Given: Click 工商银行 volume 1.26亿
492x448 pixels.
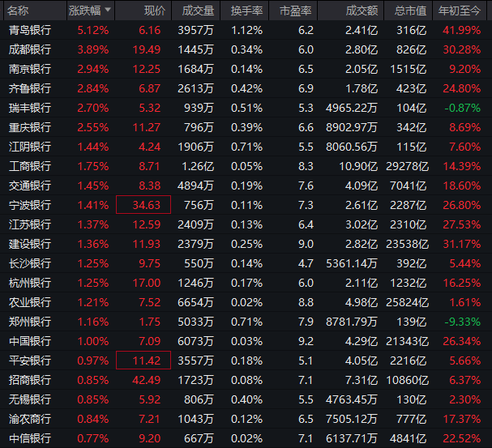Looking at the screenshot, I should coord(198,166).
